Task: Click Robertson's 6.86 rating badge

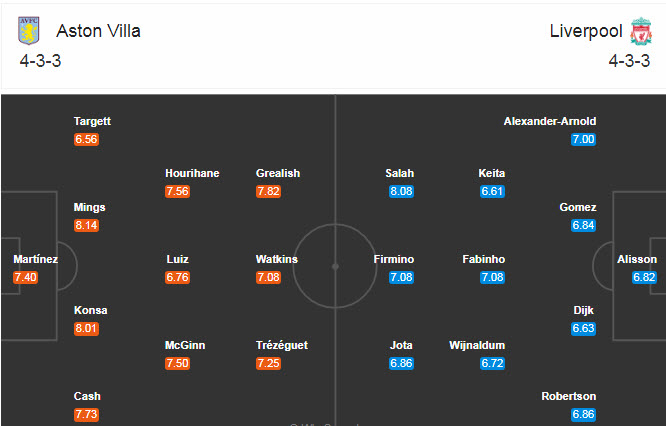Action: tap(583, 414)
